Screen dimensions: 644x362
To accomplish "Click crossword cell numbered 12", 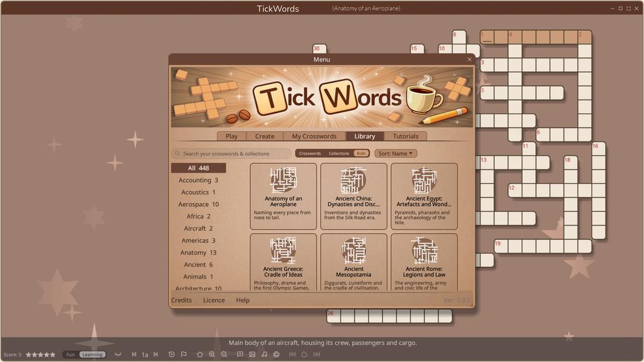I will pos(515,190).
